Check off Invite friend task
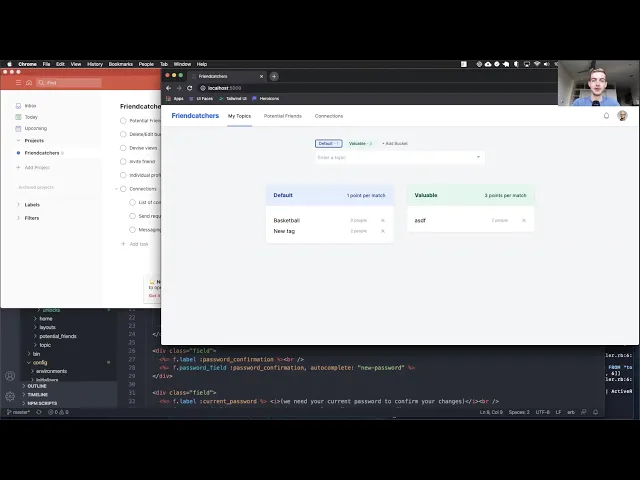Viewport: 640px width, 480px height. click(123, 162)
